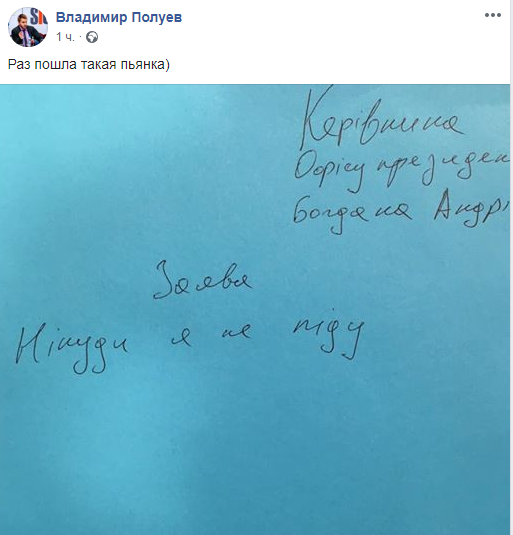Open the Владимир Полуев profile name link

(x=119, y=17)
